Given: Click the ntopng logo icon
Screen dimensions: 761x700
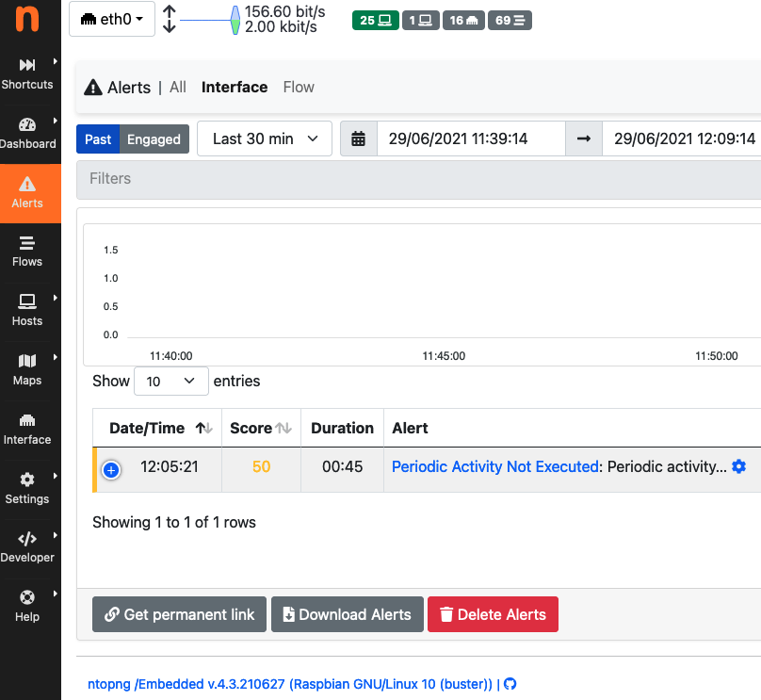Looking at the screenshot, I should click(x=25, y=19).
